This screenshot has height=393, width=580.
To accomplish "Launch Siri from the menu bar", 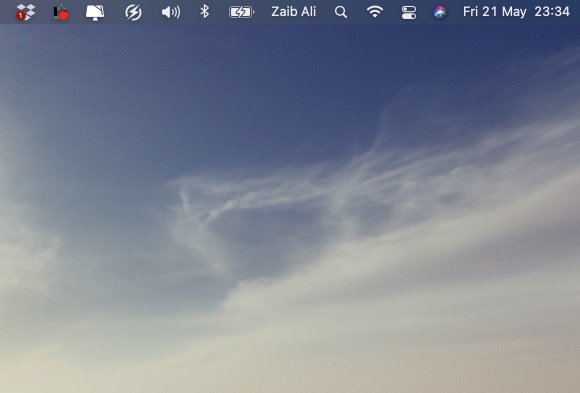I will pos(439,12).
